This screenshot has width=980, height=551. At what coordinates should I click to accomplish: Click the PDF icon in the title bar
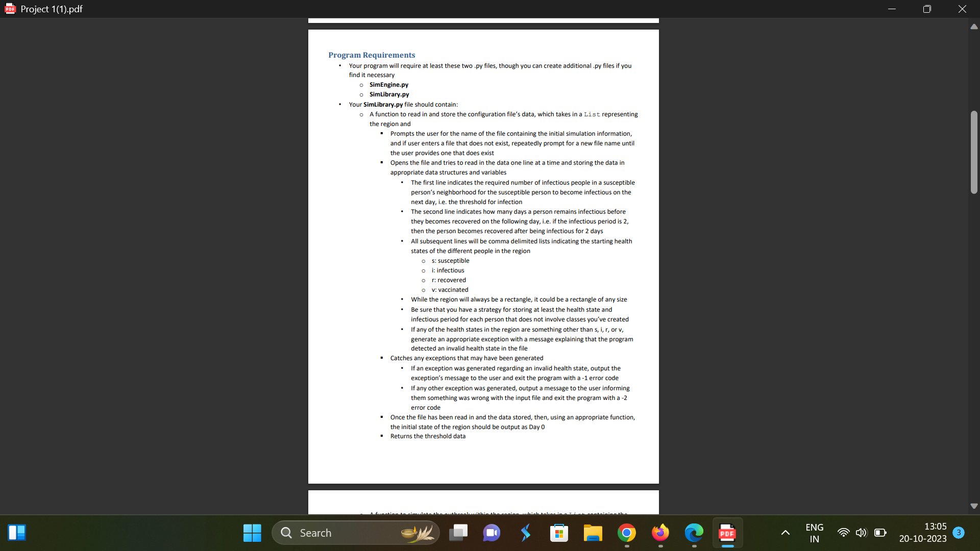[x=10, y=8]
